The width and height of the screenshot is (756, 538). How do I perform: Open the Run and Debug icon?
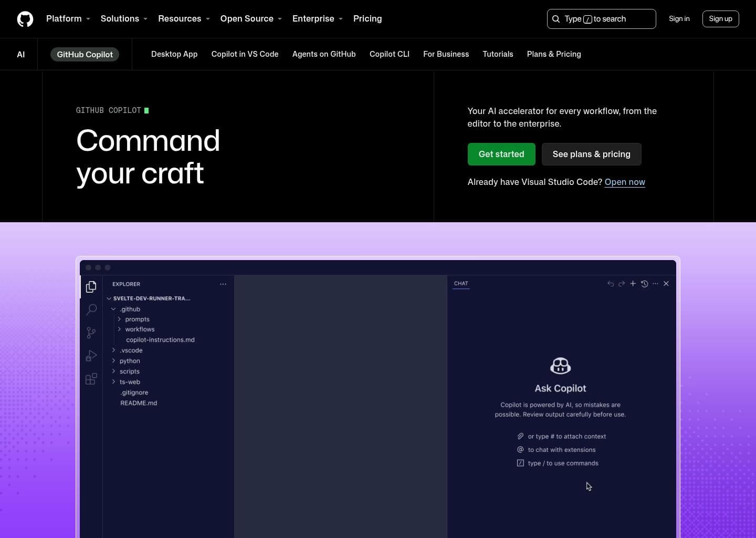(x=91, y=356)
